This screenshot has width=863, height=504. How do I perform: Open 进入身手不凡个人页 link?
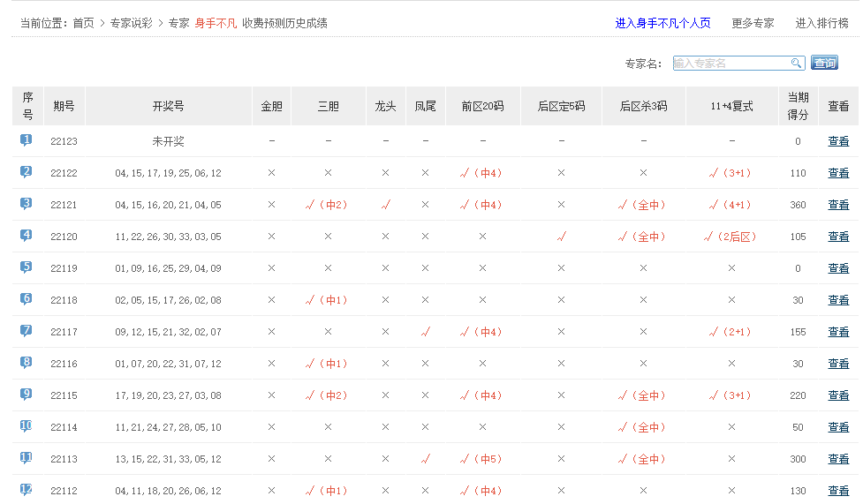point(662,23)
